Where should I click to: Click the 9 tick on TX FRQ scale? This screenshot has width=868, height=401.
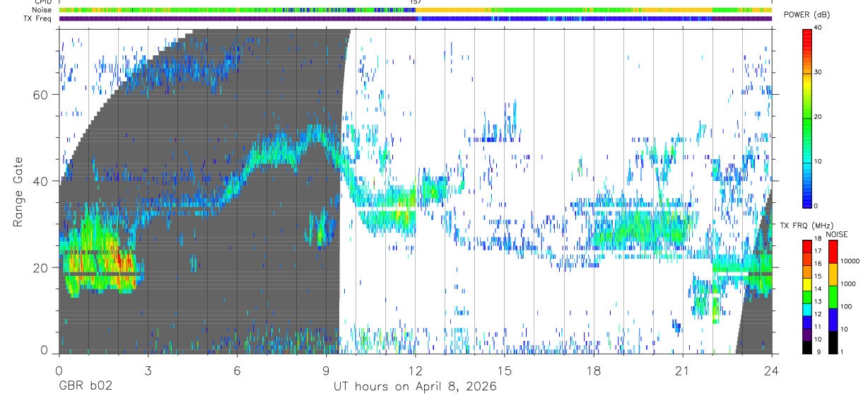[819, 352]
